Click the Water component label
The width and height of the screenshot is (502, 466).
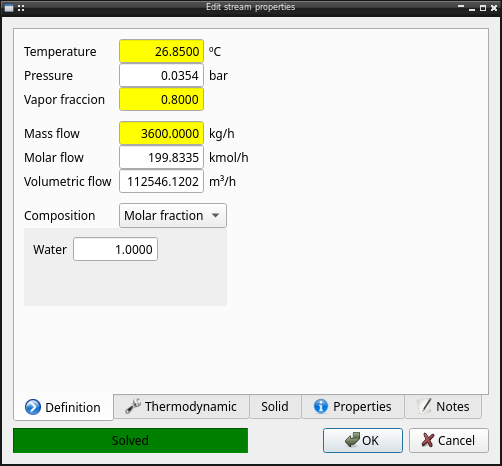(x=50, y=249)
